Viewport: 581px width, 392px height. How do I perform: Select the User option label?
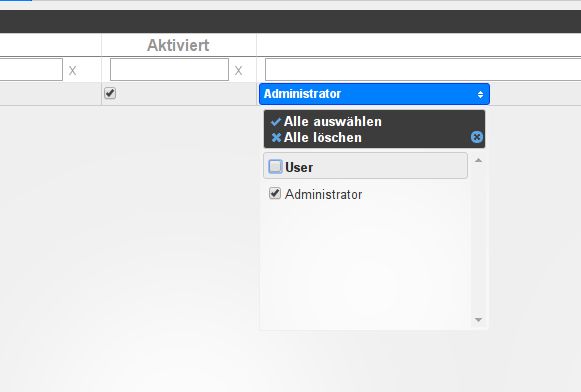click(299, 167)
